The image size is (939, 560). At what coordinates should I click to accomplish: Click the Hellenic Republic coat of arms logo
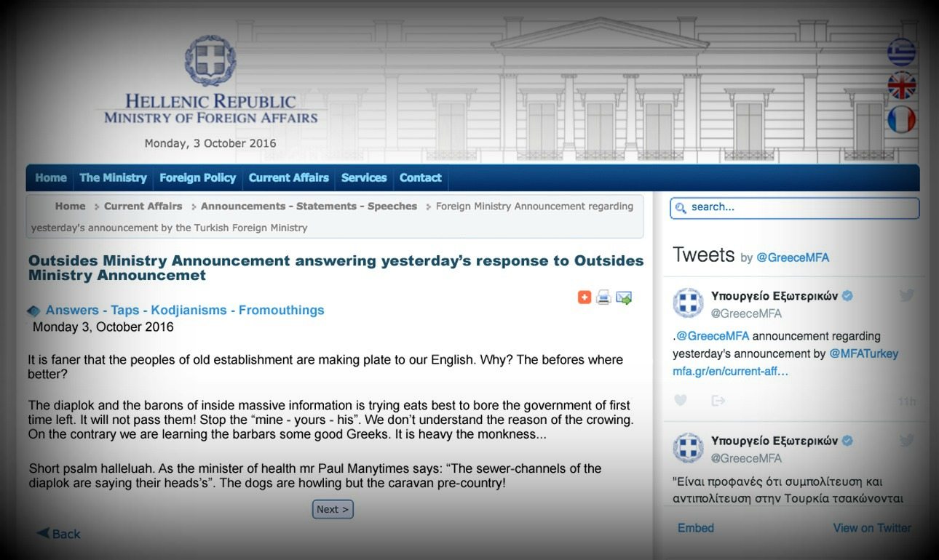tap(210, 60)
